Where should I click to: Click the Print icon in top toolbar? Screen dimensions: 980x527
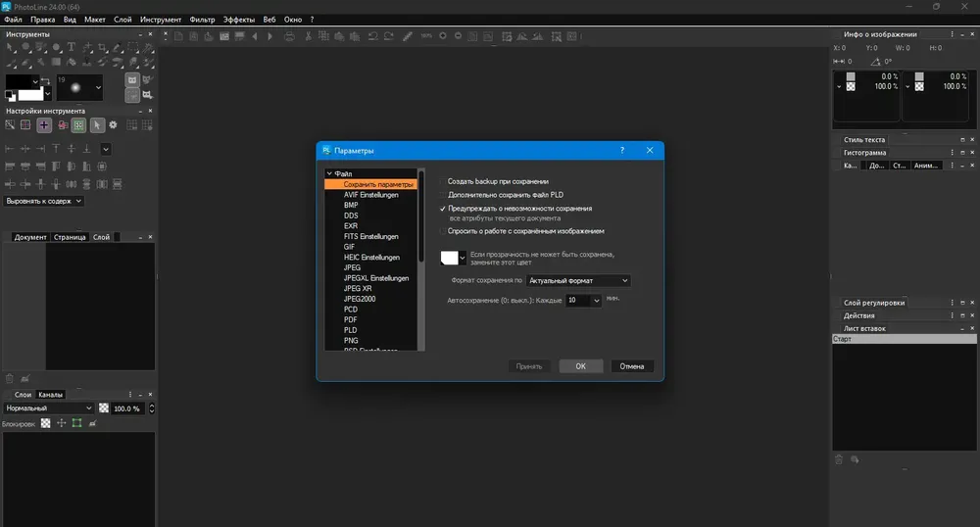point(289,36)
